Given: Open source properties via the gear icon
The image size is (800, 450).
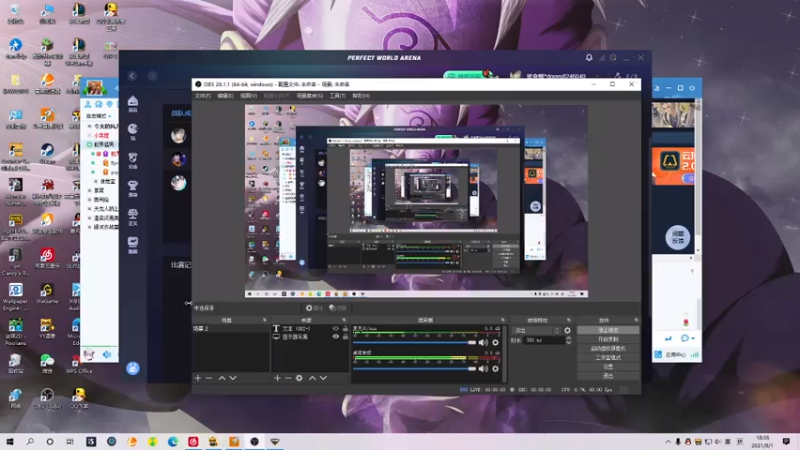Looking at the screenshot, I should point(299,378).
